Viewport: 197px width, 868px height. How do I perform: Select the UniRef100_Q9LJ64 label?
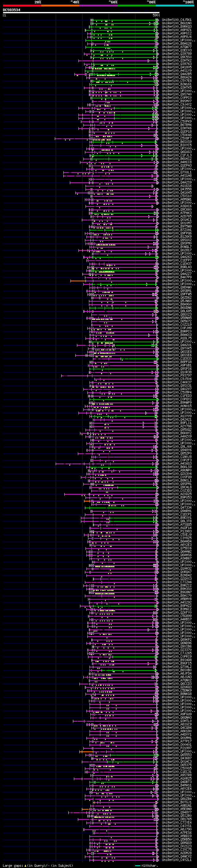176,446
